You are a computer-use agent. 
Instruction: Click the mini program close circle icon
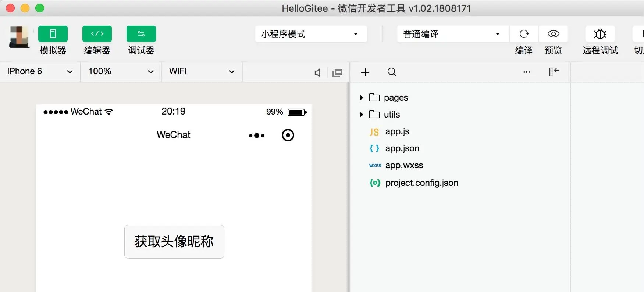(288, 135)
